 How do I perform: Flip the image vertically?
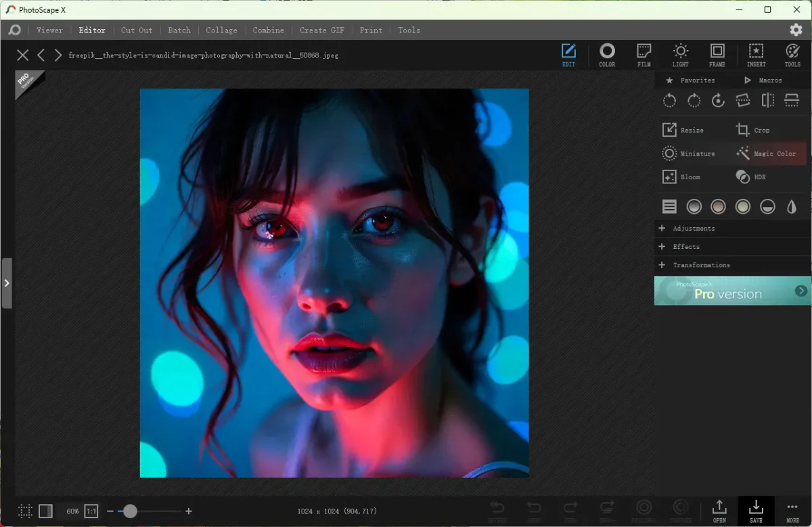point(792,101)
